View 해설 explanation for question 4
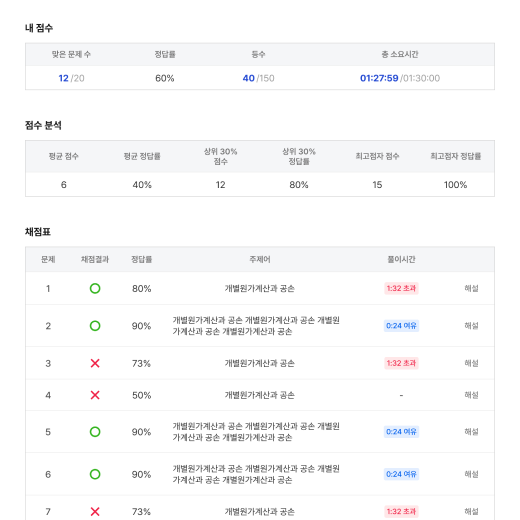 [x=471, y=395]
